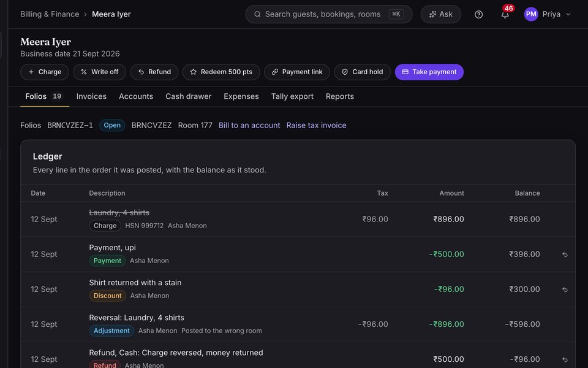Screen dimensions: 588x368
Task: Click the -₹596.00 balance value
Action: (x=522, y=324)
